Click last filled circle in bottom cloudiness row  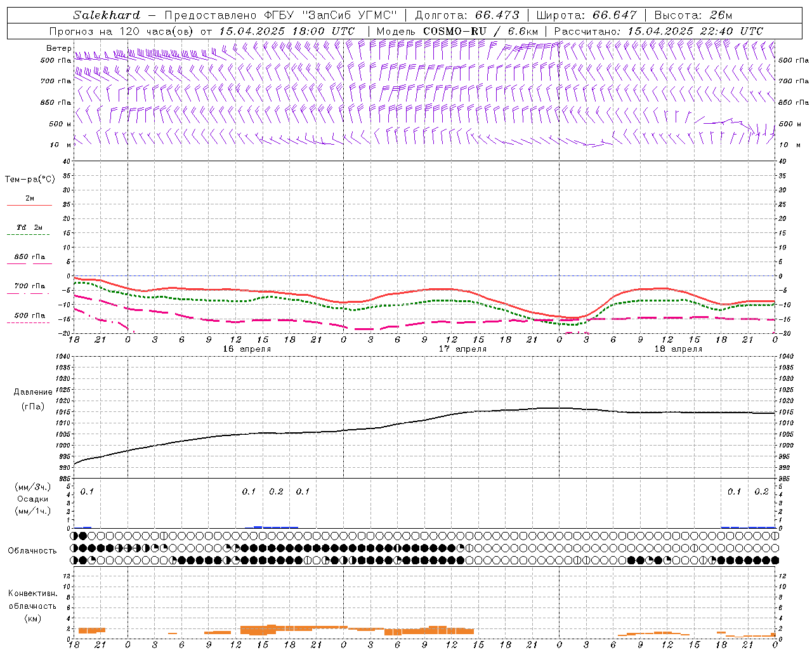pyautogui.click(x=775, y=560)
